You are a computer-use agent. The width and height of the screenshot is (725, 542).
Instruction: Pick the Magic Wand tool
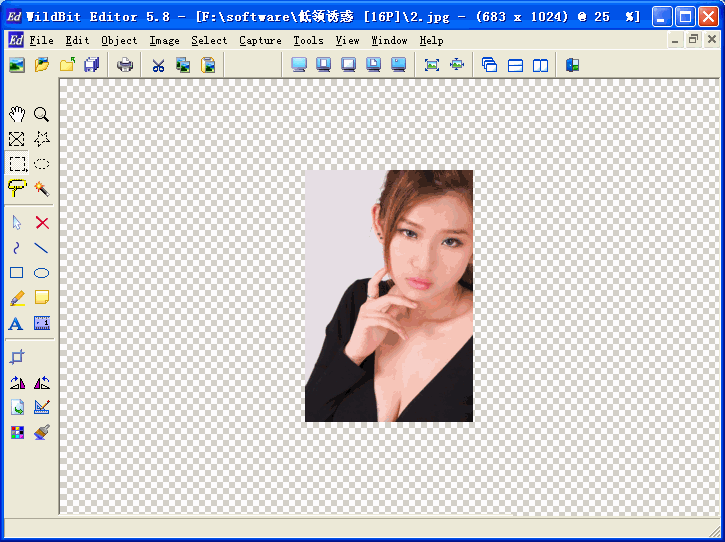pyautogui.click(x=42, y=188)
